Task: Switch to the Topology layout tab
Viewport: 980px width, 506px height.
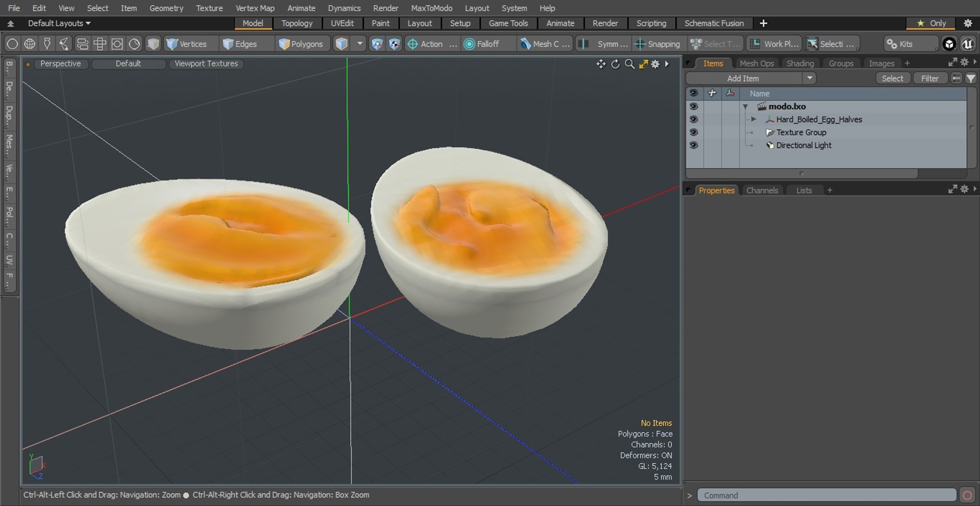Action: tap(297, 23)
